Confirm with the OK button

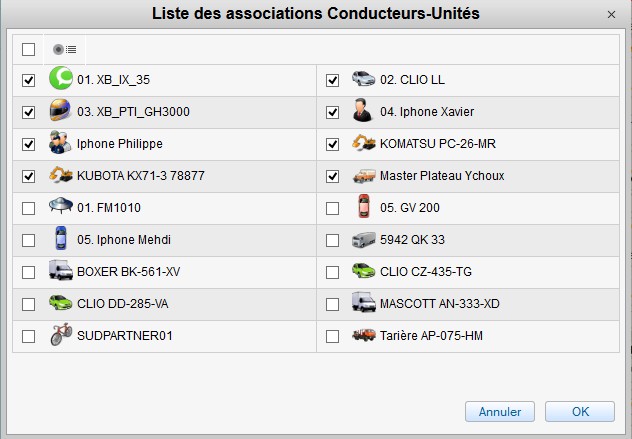tap(580, 412)
